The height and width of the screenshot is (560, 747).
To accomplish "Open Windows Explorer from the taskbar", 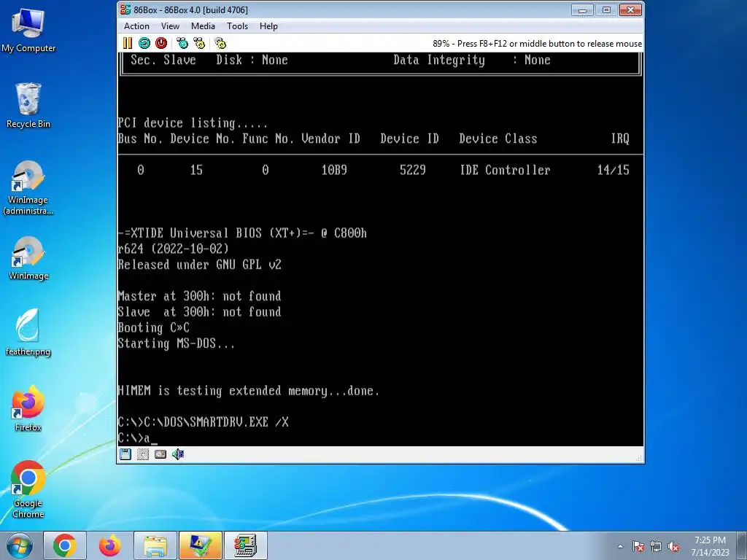I will tap(155, 545).
